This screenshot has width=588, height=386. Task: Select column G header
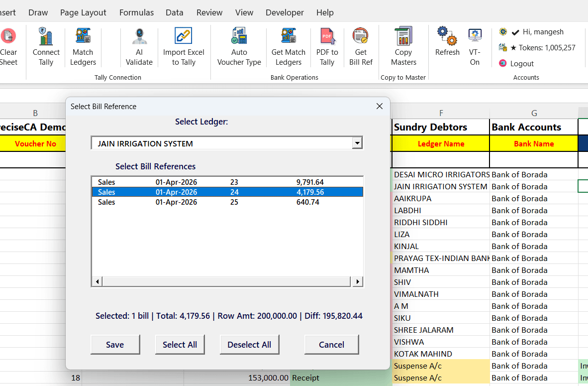534,113
